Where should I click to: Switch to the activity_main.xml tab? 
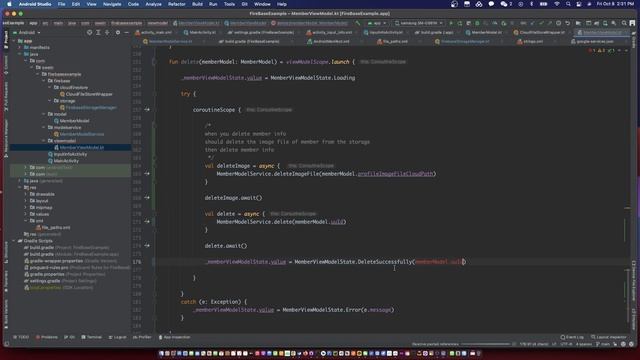click(154, 32)
